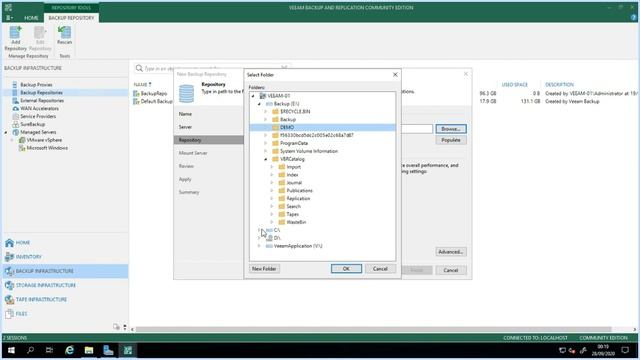Screen dimensions: 640x360
Task: Click the Add Repository ribbon icon
Action: click(x=16, y=38)
